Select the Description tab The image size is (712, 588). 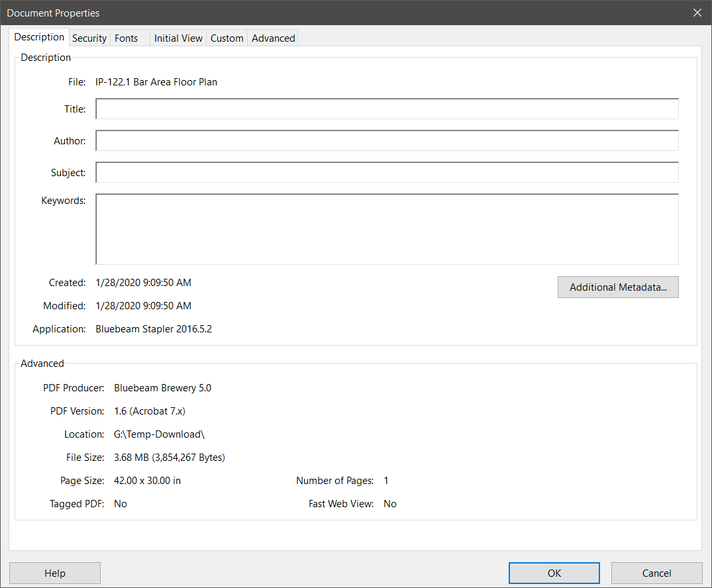click(39, 37)
